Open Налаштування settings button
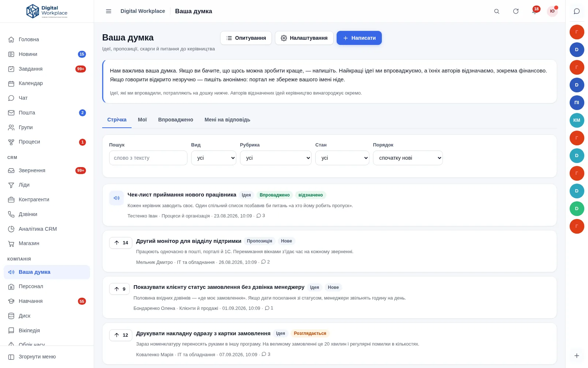Viewport: 588px width, 368px height. coord(304,38)
